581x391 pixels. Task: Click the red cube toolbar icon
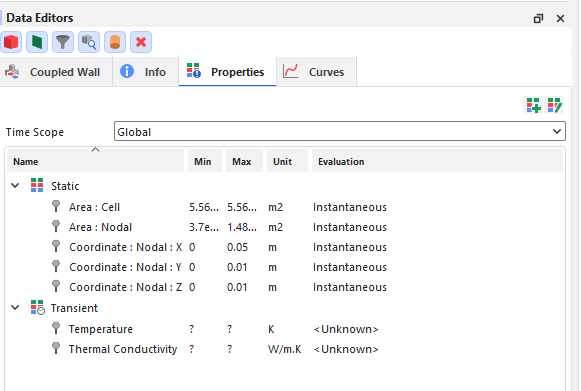pyautogui.click(x=11, y=42)
